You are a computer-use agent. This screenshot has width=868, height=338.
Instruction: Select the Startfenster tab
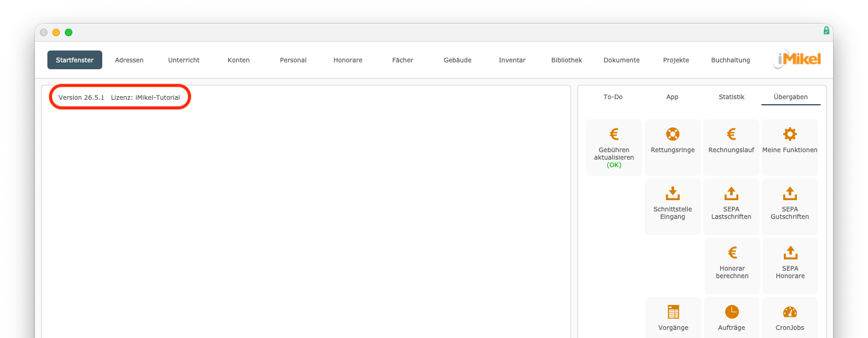75,60
